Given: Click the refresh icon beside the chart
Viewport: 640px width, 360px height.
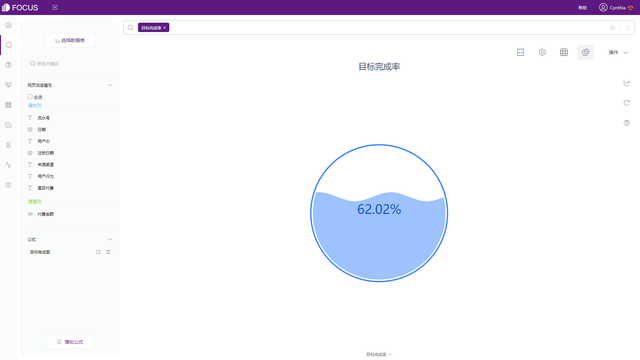Looking at the screenshot, I should point(627,103).
